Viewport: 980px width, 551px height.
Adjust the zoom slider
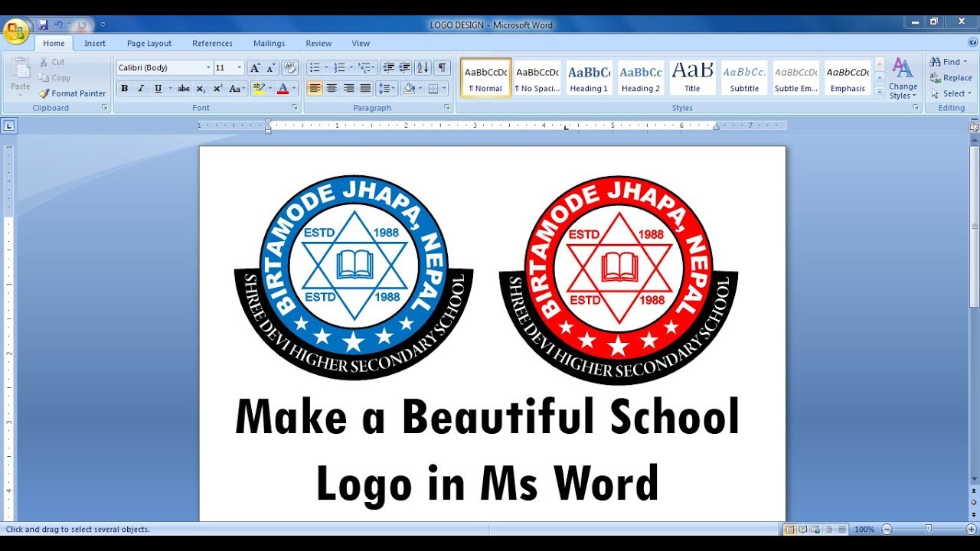pyautogui.click(x=929, y=529)
